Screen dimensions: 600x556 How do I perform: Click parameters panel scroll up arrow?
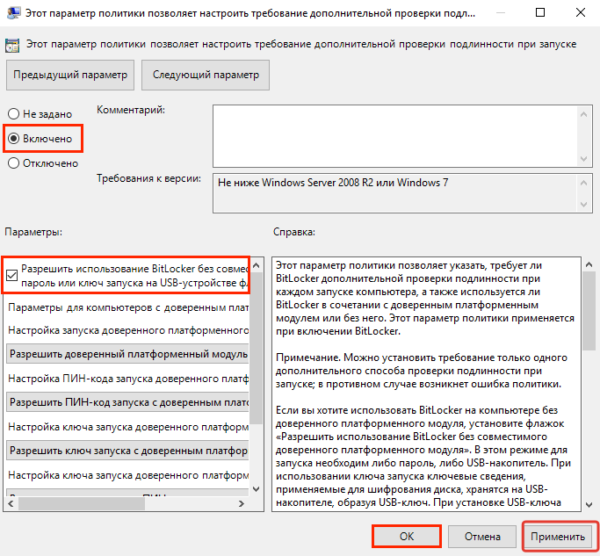tap(256, 265)
